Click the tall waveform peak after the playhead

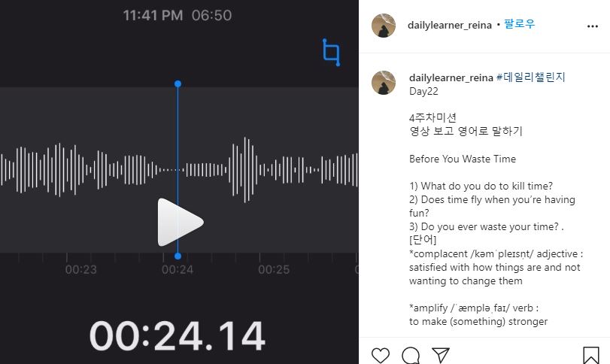(x=244, y=170)
